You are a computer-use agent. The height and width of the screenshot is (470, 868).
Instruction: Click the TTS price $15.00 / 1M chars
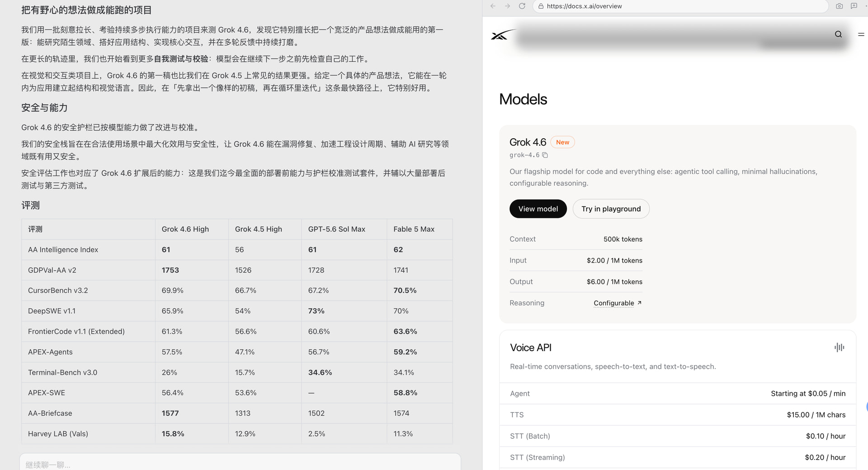[x=816, y=415]
